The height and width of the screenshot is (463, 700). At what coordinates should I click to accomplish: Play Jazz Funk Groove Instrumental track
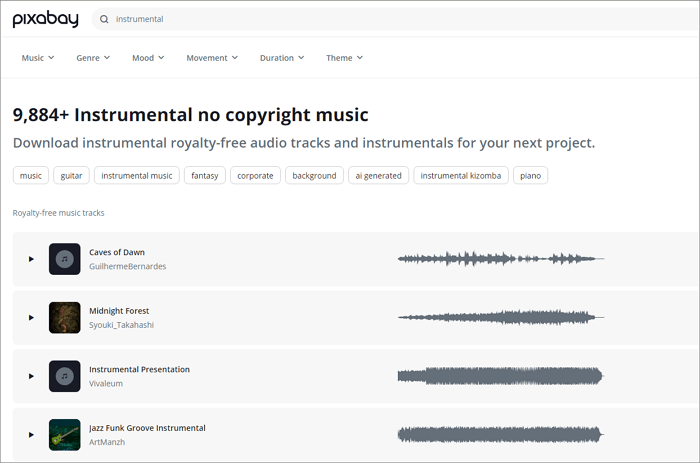[x=31, y=435]
